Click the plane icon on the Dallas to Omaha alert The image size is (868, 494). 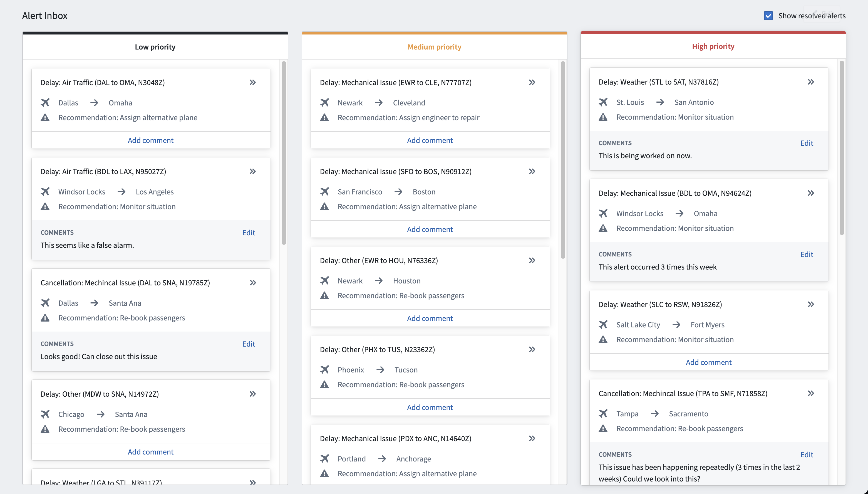[x=45, y=102]
